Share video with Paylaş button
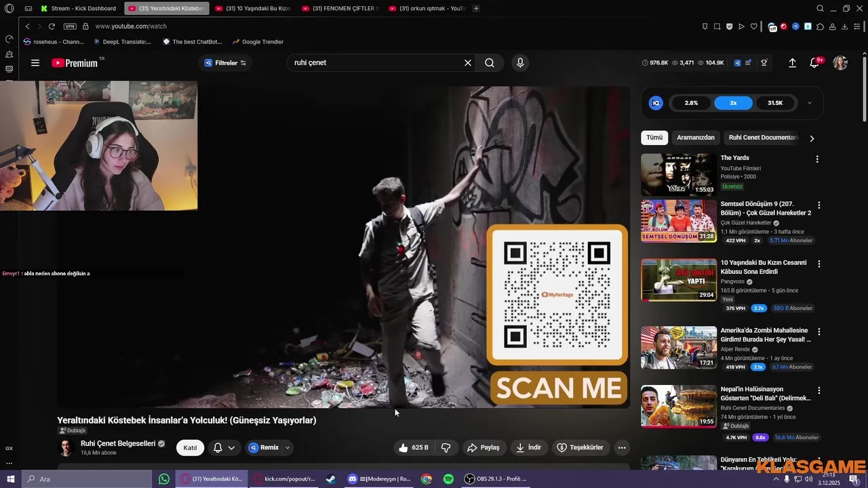Image resolution: width=868 pixels, height=488 pixels. tap(484, 448)
